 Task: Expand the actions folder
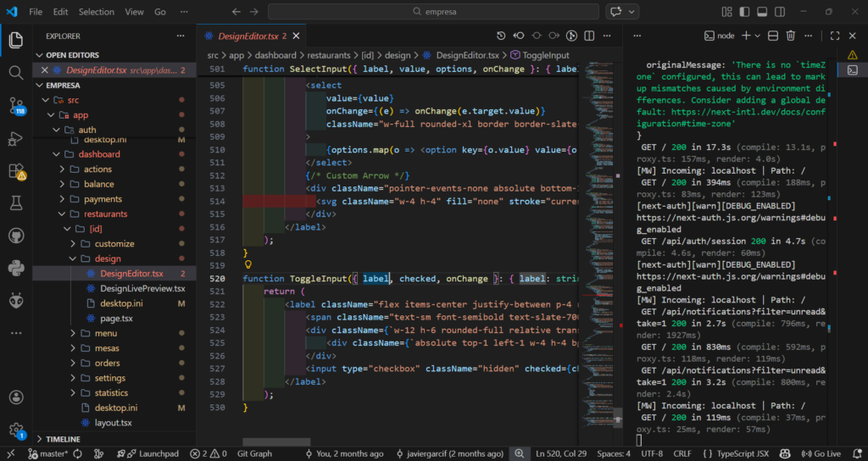97,169
